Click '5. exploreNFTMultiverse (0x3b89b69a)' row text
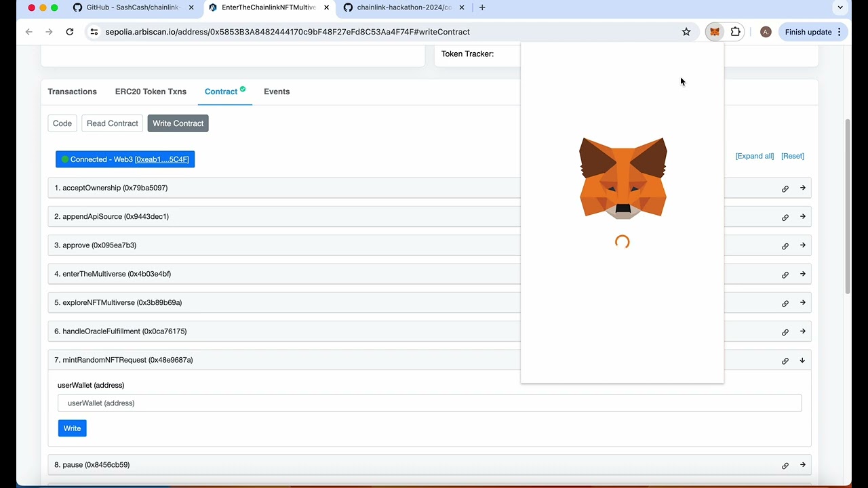 118,302
